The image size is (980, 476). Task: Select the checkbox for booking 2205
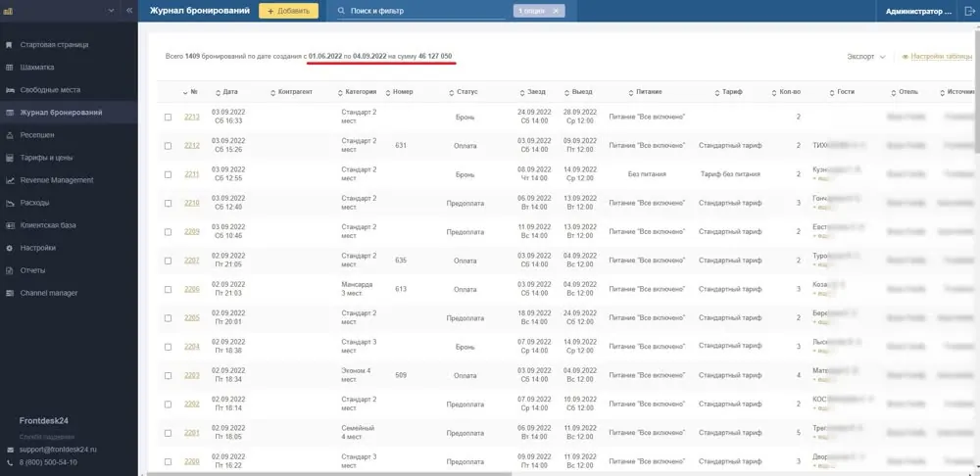[x=169, y=318]
